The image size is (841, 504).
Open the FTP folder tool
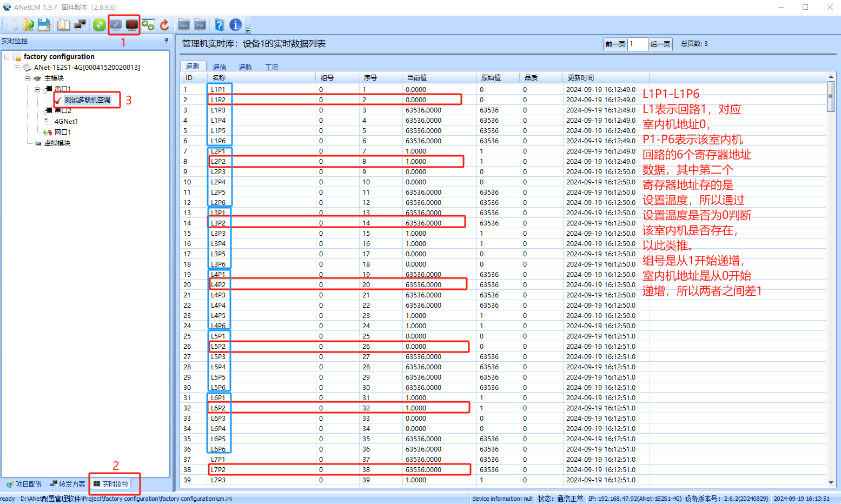(x=200, y=25)
